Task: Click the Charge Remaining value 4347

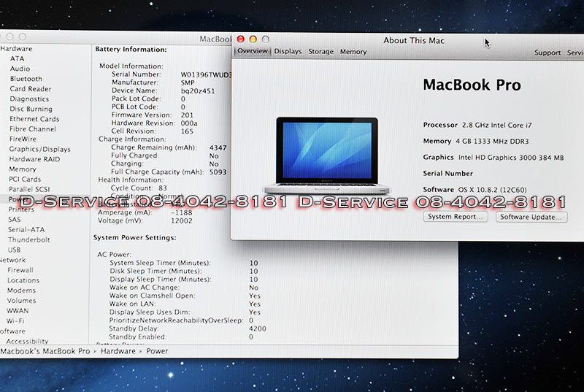Action: pos(218,147)
